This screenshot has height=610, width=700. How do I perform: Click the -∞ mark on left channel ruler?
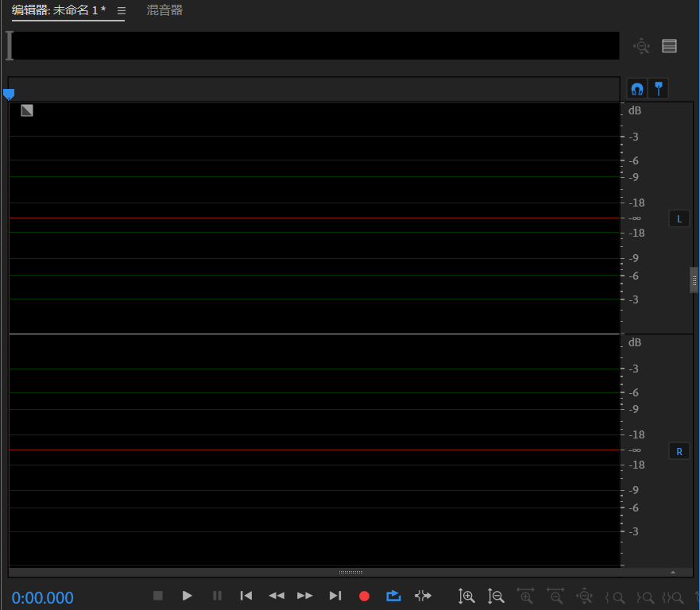click(635, 218)
